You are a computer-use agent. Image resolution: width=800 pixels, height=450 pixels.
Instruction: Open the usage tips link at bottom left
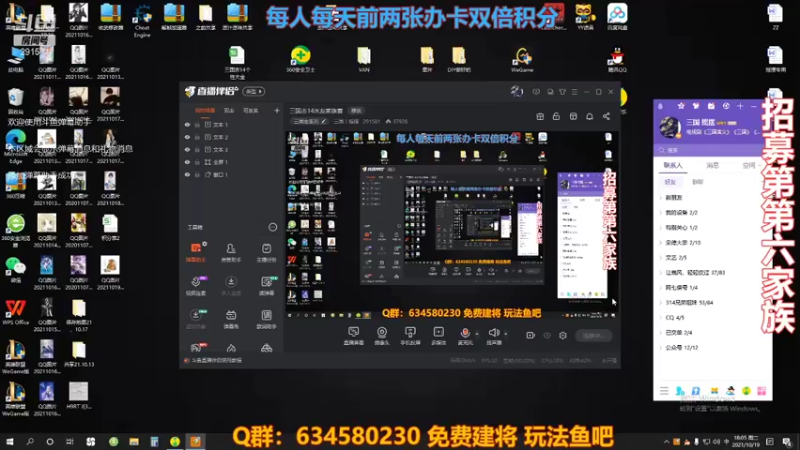[216, 360]
